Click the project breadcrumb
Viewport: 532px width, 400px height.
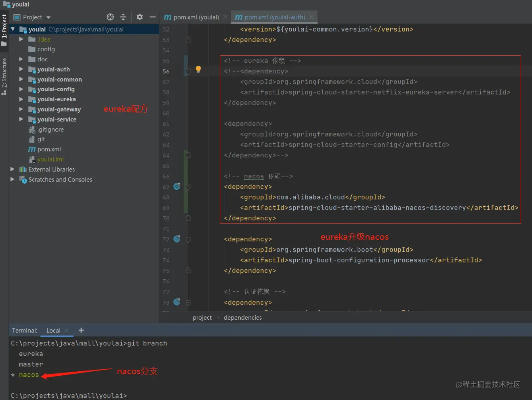tap(202, 318)
